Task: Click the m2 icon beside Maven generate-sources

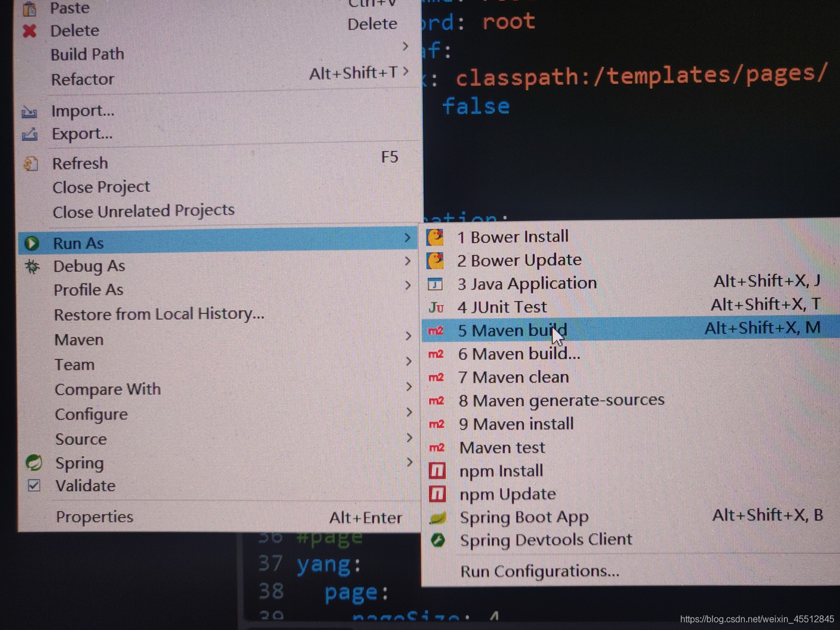Action: (436, 401)
